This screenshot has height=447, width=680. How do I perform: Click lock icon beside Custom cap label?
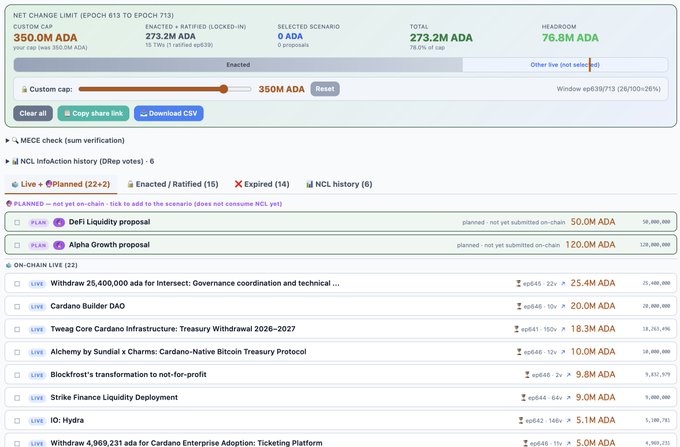point(24,89)
